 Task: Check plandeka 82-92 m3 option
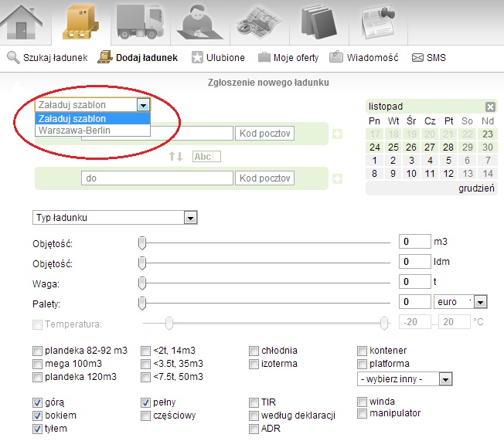coord(37,351)
